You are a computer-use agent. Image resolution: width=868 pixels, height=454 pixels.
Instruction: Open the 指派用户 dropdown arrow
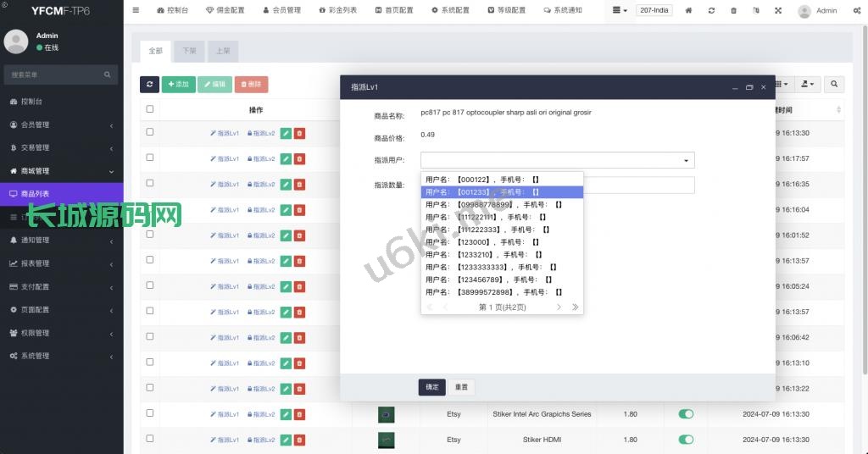[x=685, y=160]
